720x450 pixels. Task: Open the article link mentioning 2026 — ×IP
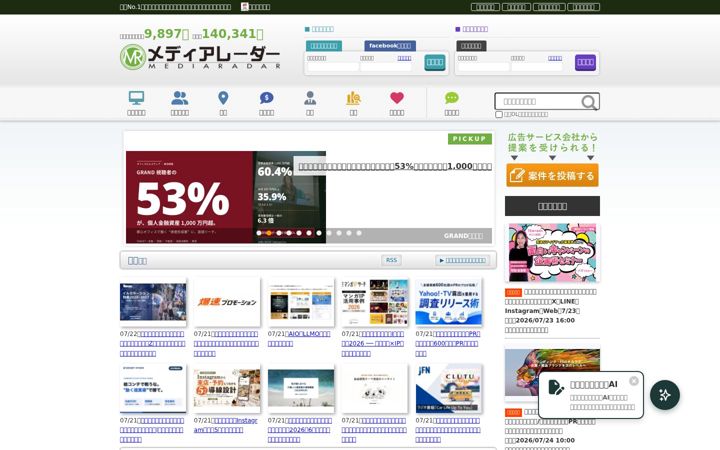(x=373, y=344)
